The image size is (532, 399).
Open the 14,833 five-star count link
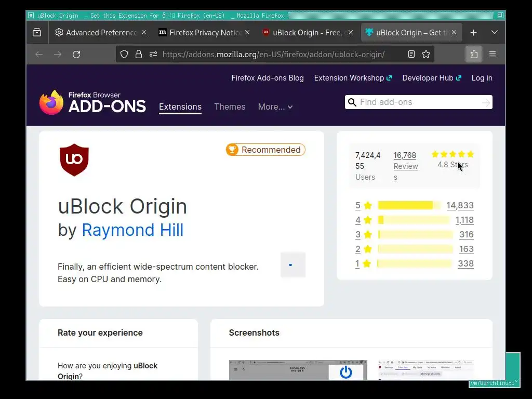click(x=460, y=205)
